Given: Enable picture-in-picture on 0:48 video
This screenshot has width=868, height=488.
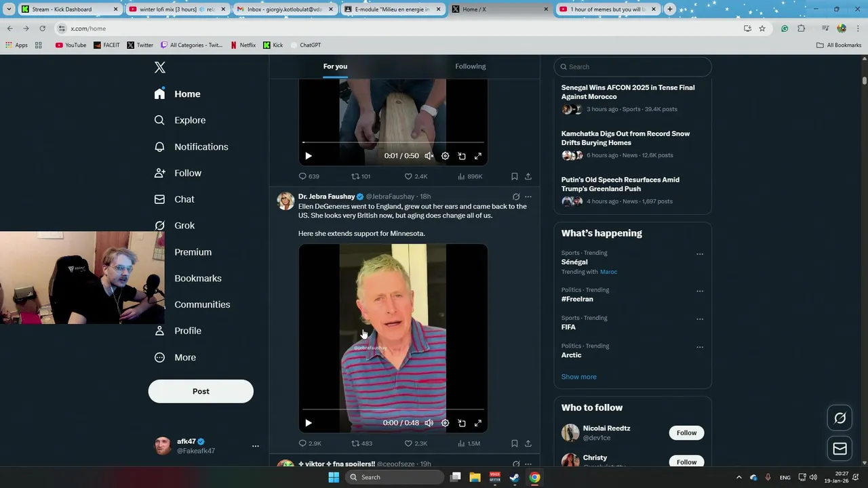Looking at the screenshot, I should point(462,423).
